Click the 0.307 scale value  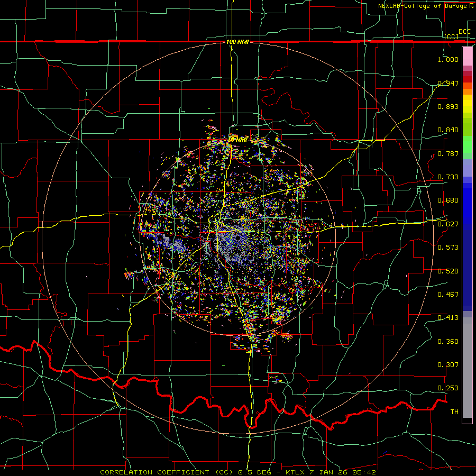[x=448, y=365]
